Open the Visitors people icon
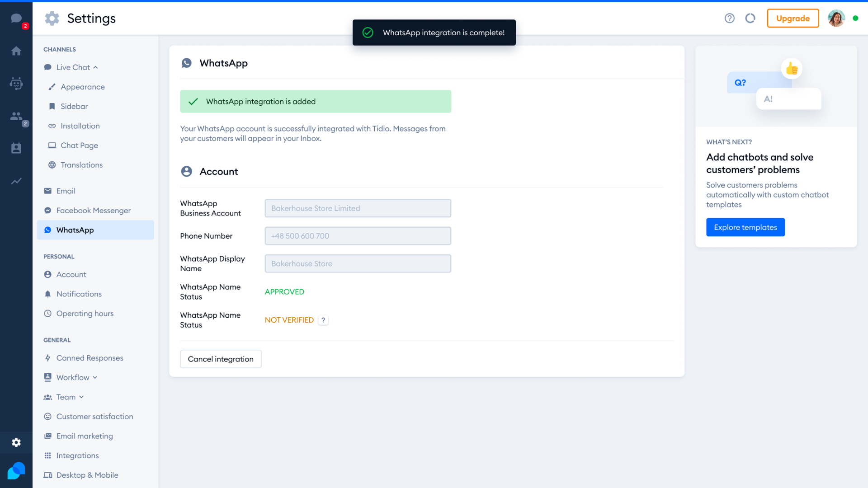 pos(16,116)
